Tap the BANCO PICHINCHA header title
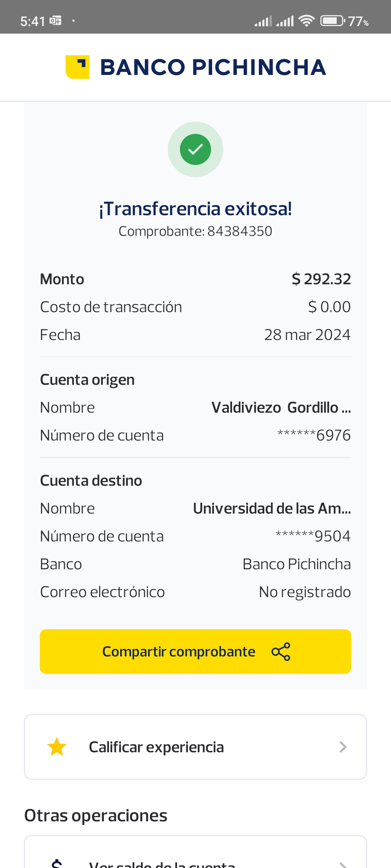Viewport: 391px width, 868px height. pos(213,67)
